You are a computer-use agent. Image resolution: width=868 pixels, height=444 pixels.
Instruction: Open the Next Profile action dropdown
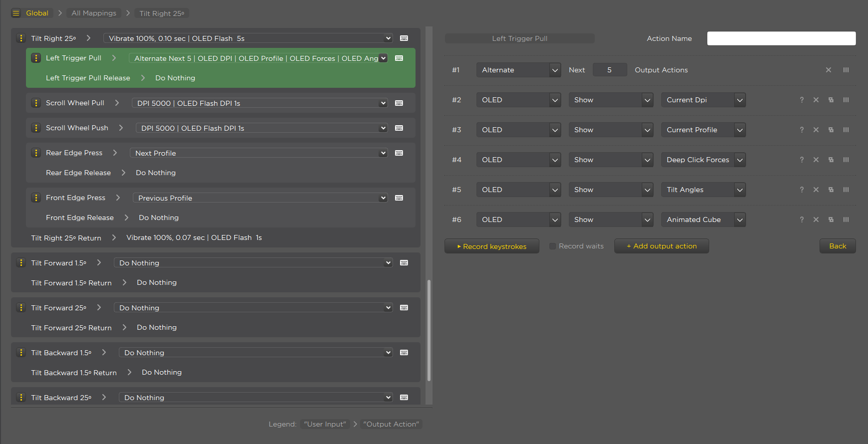(x=259, y=153)
